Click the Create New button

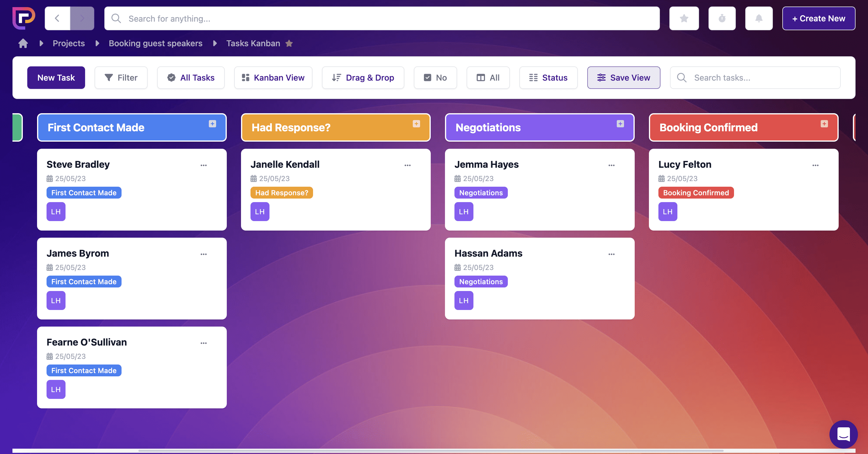[818, 19]
